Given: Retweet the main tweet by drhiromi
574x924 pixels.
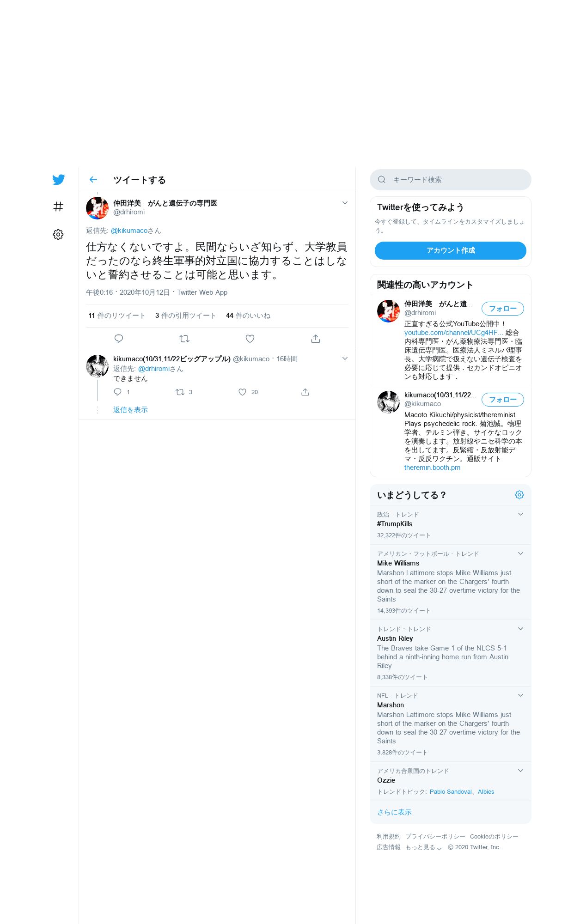Looking at the screenshot, I should 184,339.
